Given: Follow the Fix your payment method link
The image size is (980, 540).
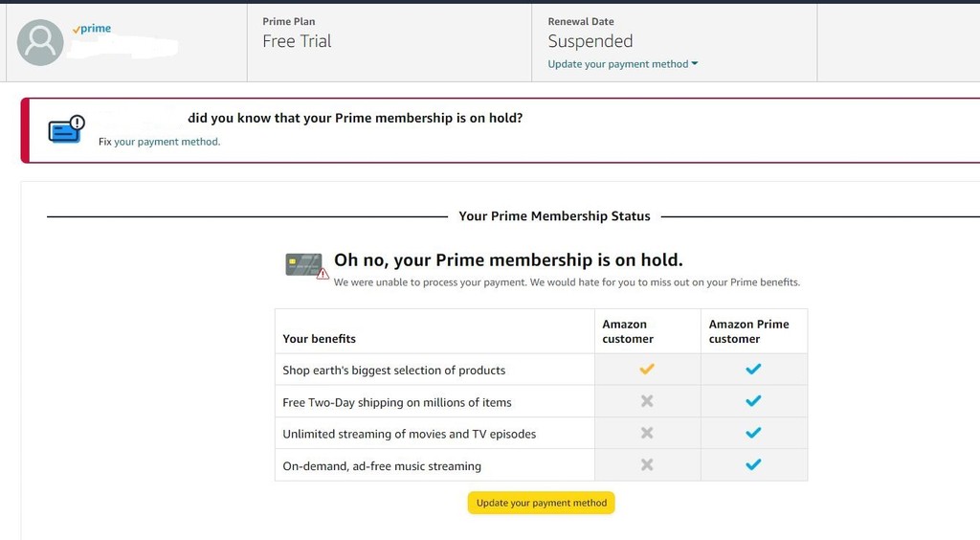Looking at the screenshot, I should tap(167, 142).
